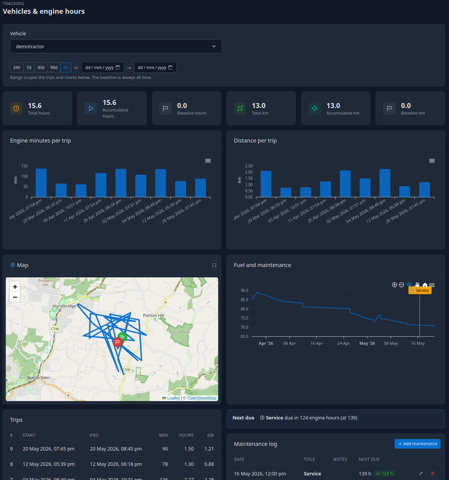Zoom out on the fuel chart

pyautogui.click(x=402, y=285)
